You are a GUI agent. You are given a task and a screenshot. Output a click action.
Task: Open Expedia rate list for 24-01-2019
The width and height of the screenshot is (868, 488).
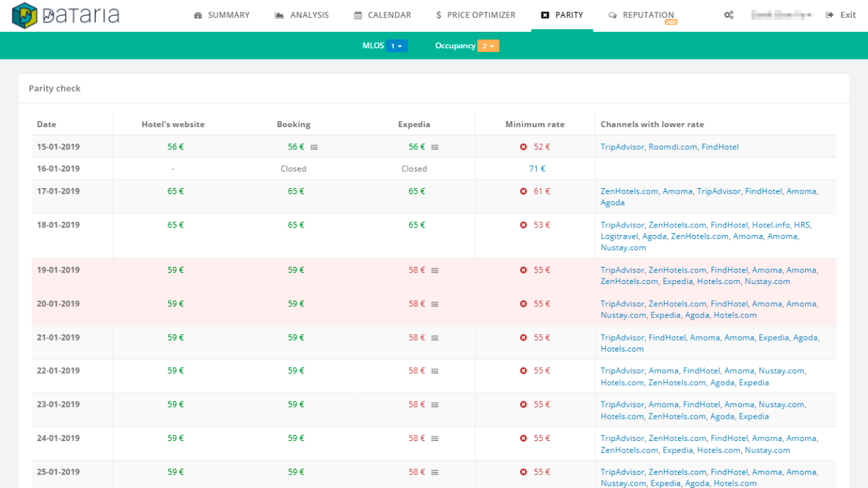click(x=435, y=438)
